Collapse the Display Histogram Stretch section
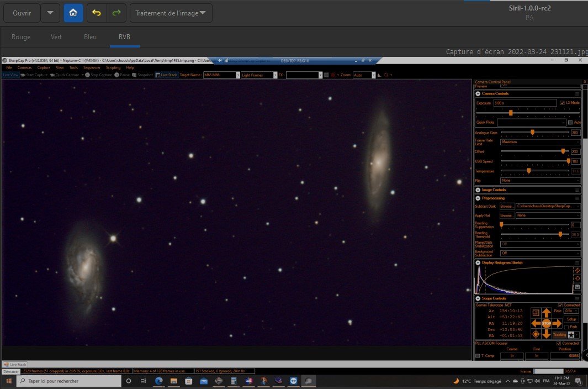This screenshot has height=389, width=588. (478, 262)
